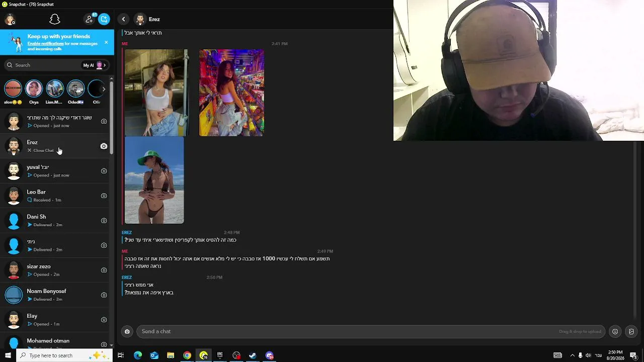Open camera icon in the Dani Sh row
Screen dimensions: 644x362
[104, 220]
